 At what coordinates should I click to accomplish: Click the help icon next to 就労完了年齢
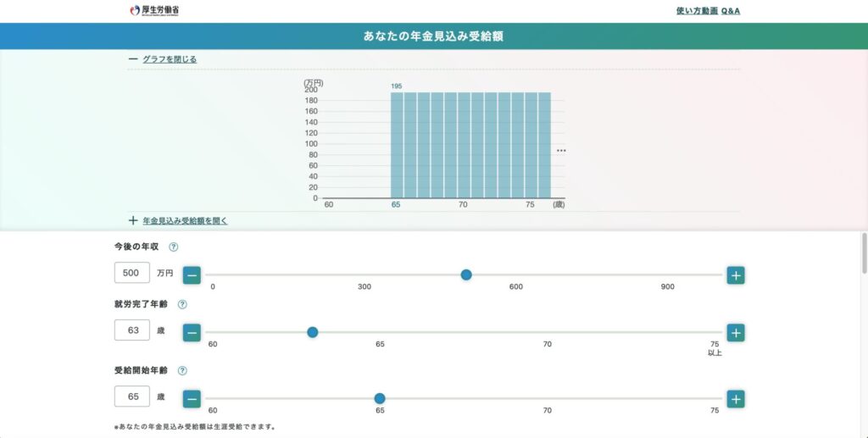pyautogui.click(x=182, y=305)
